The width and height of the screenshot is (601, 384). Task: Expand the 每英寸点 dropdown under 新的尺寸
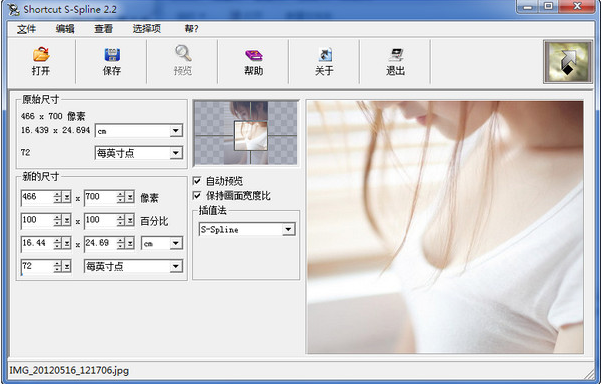click(x=176, y=266)
